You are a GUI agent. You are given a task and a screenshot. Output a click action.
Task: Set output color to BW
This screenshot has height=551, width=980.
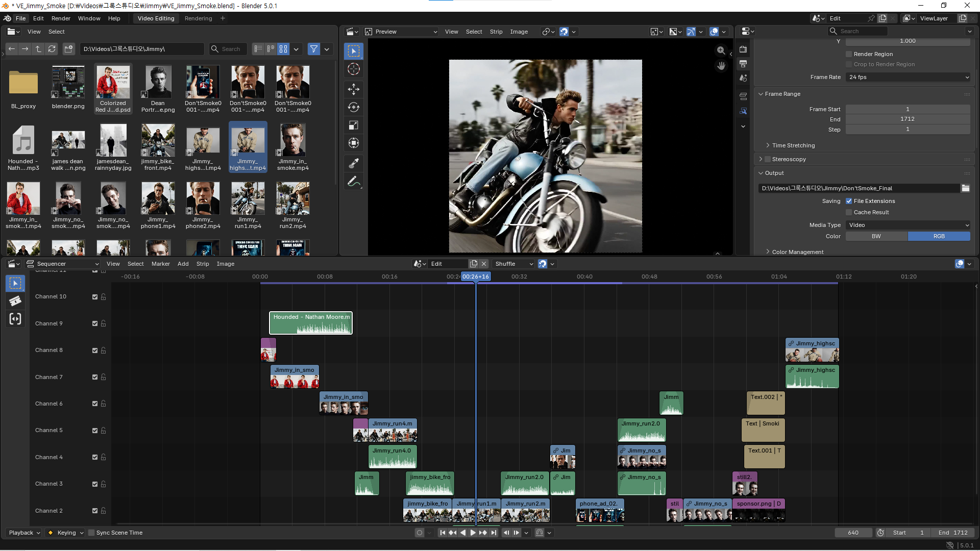[876, 236]
